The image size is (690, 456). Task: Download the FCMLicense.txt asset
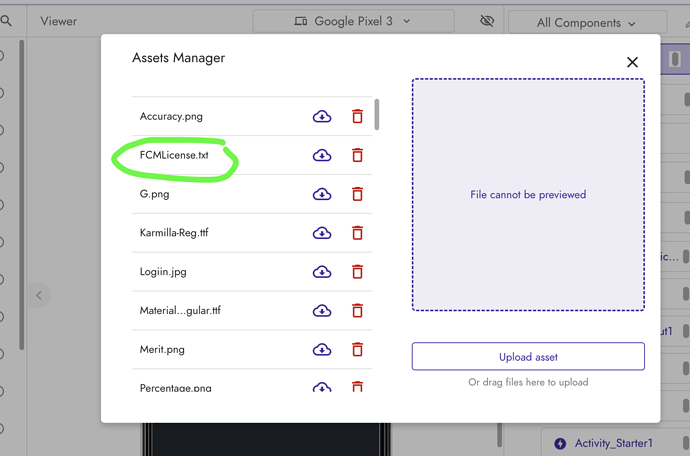click(x=322, y=155)
